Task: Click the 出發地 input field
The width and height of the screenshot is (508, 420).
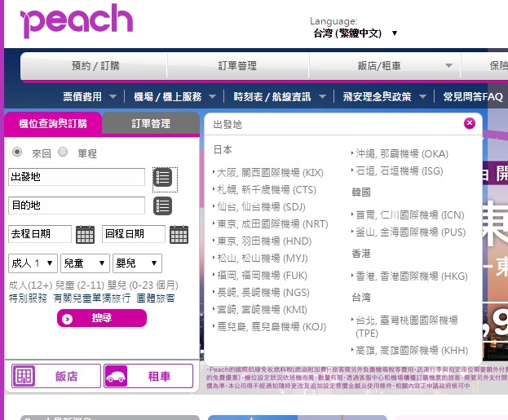Action: click(77, 177)
